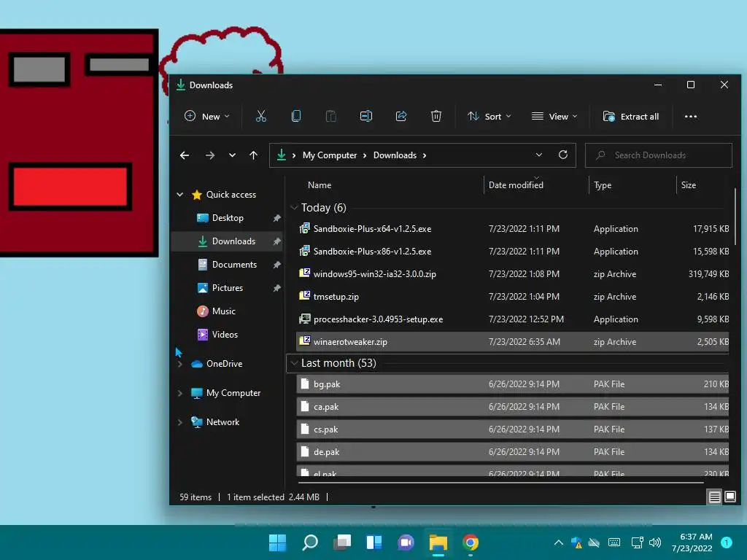
Task: Select windows95-win32-ia32-3.0.0.zip file
Action: point(513,274)
